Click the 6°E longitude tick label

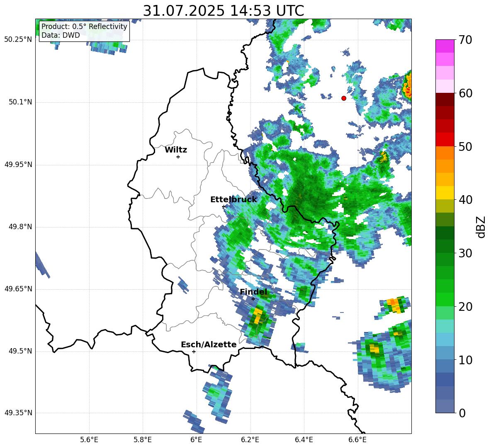pyautogui.click(x=196, y=440)
